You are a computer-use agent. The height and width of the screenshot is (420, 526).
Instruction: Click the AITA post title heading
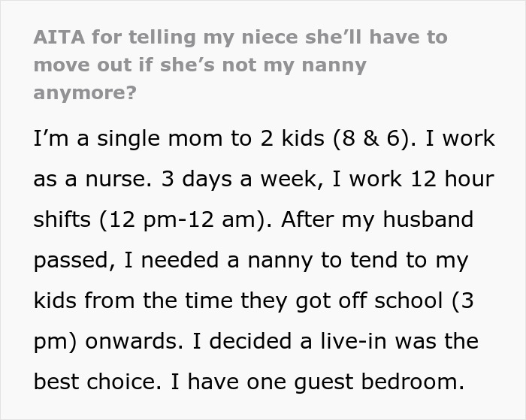[240, 65]
